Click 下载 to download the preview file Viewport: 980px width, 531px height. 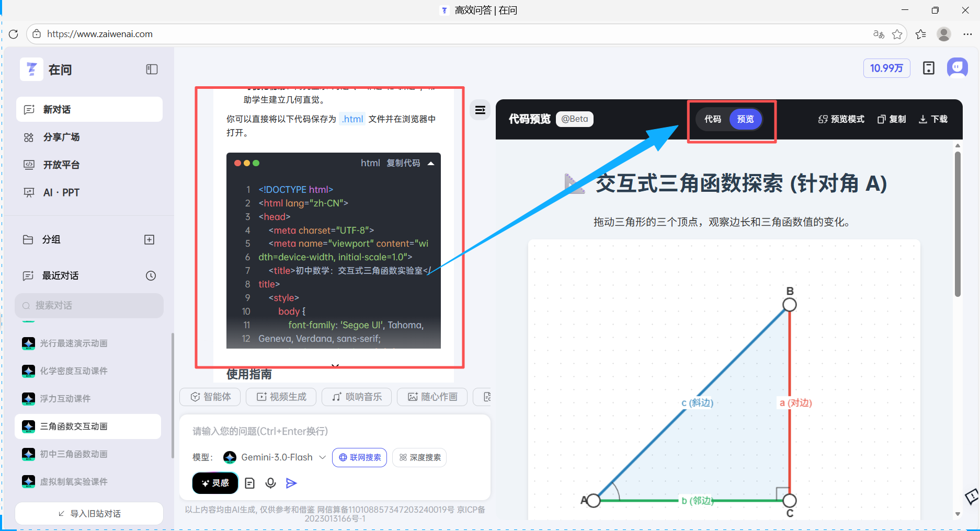(x=933, y=119)
